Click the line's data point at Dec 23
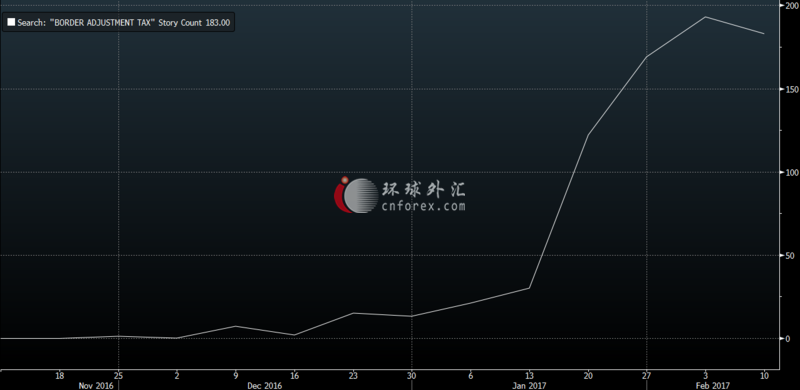Viewport: 800px width, 390px height. pos(353,313)
